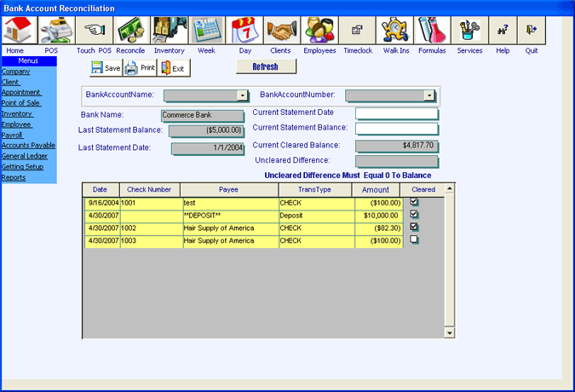Open the Timeclock icon

pos(357,31)
